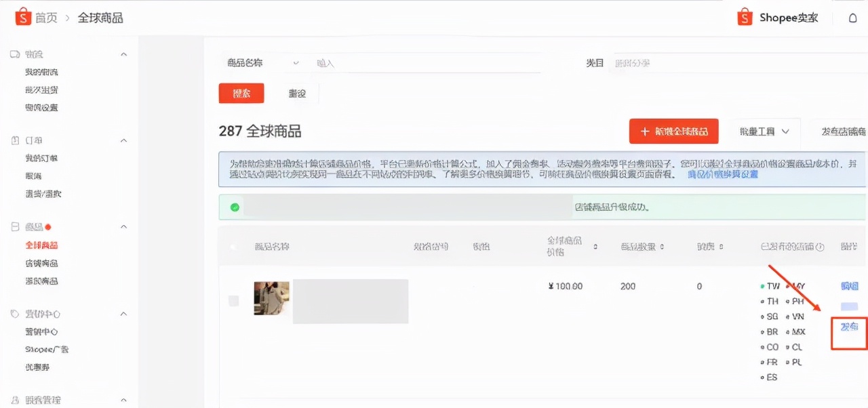868x408 pixels.
Task: Open the notification bell at top right
Action: pyautogui.click(x=852, y=18)
